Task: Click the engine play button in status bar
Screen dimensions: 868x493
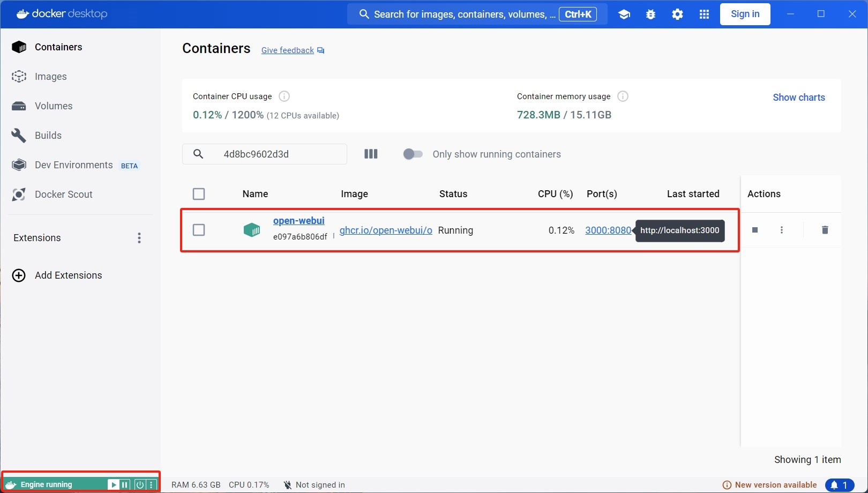Action: 113,485
